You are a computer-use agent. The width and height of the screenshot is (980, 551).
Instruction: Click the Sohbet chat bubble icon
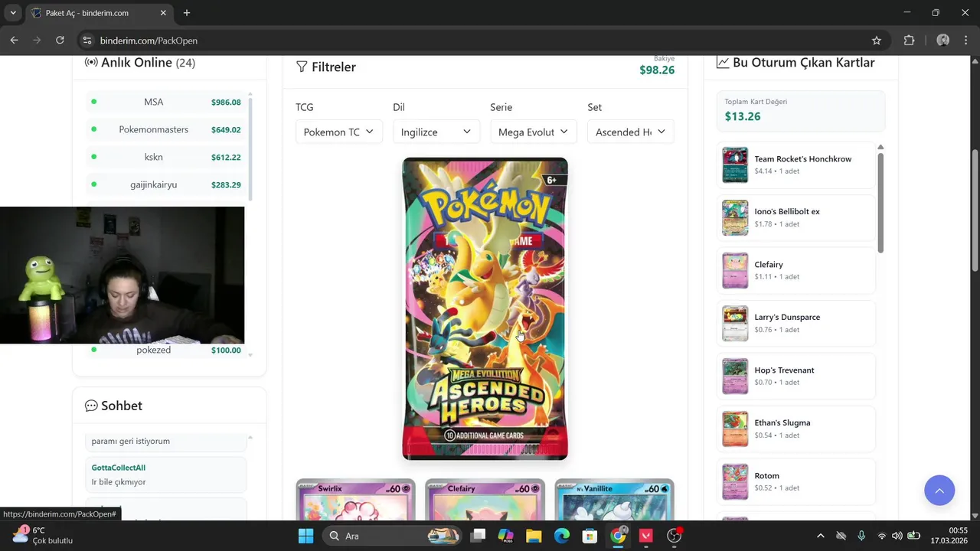91,406
